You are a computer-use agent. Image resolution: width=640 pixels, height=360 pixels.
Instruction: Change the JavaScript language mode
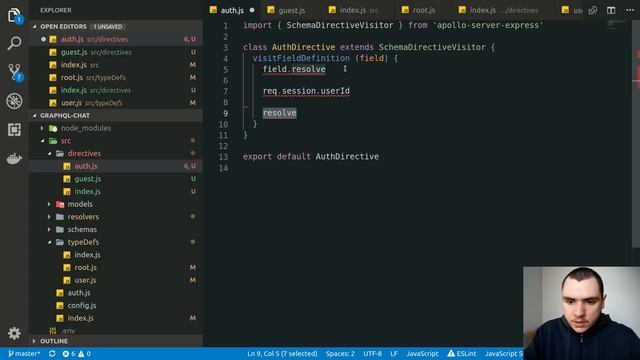(x=422, y=353)
